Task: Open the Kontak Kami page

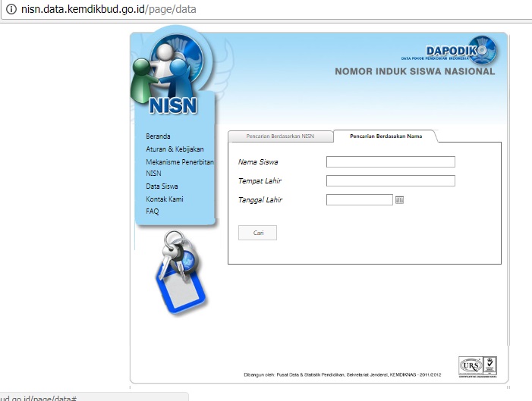Action: pyautogui.click(x=165, y=199)
